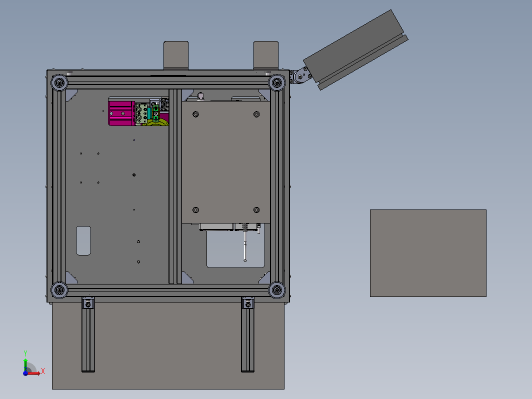Select the top-right corner caster
Screen dimensions: 532x399
277,82
